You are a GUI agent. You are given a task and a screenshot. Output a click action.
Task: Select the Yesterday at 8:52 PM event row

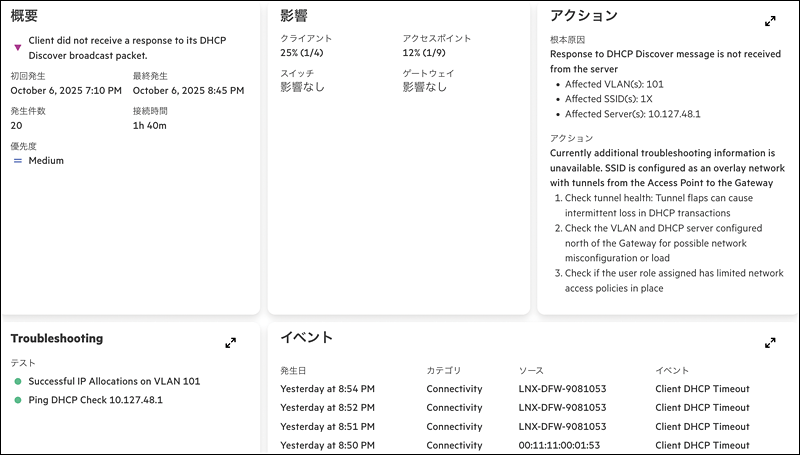(327, 408)
